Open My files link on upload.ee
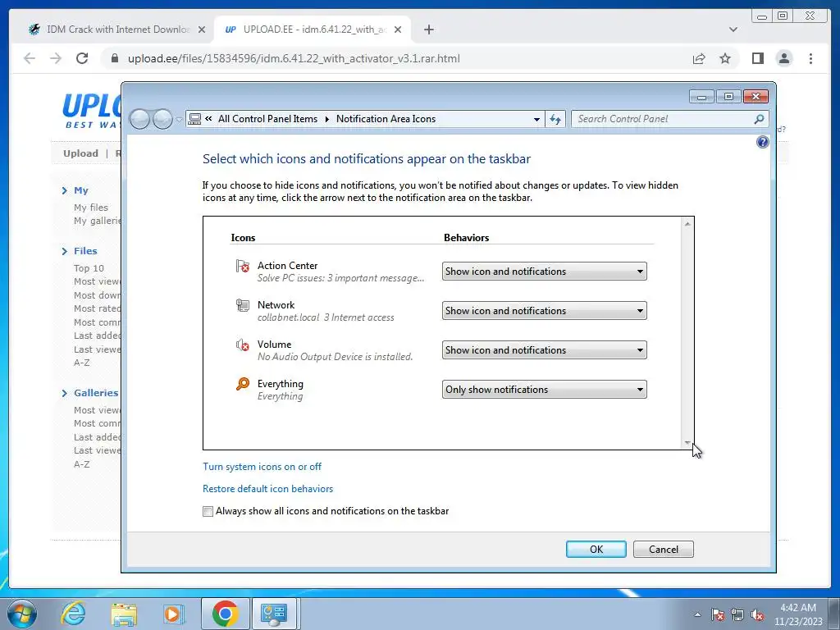Viewport: 840px width, 630px height. coord(91,208)
